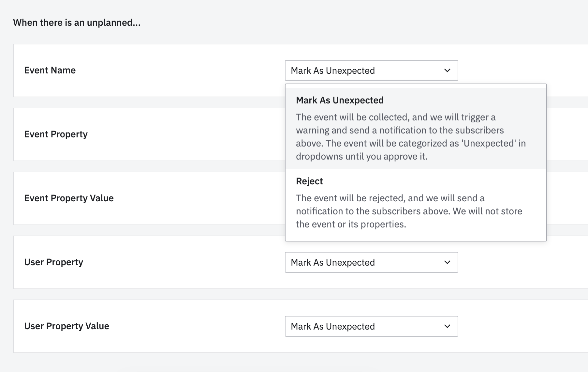Click the User Property dropdown chevron arrow
The height and width of the screenshot is (372, 588).
[x=447, y=262]
